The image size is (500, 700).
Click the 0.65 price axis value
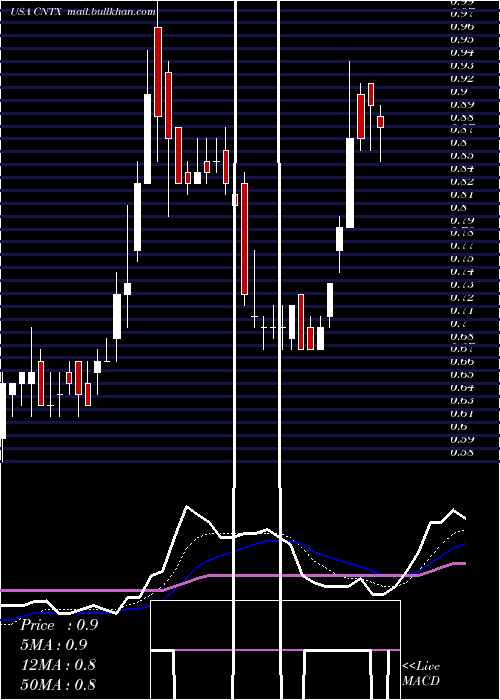coord(461,375)
